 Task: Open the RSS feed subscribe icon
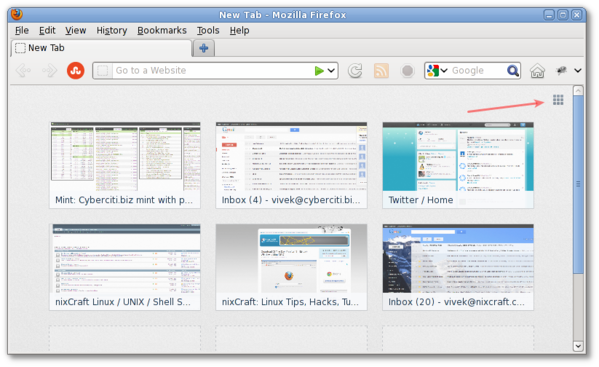pos(381,71)
